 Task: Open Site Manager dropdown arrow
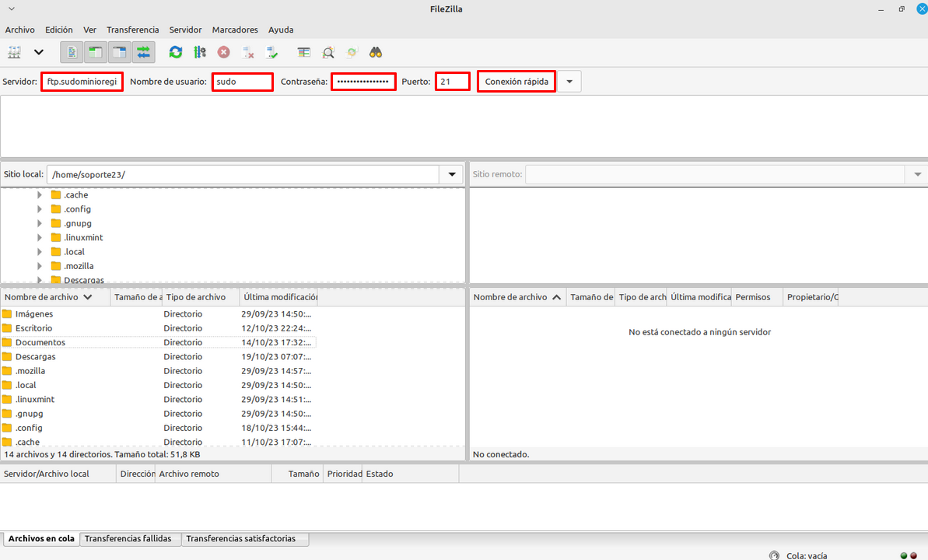click(38, 52)
